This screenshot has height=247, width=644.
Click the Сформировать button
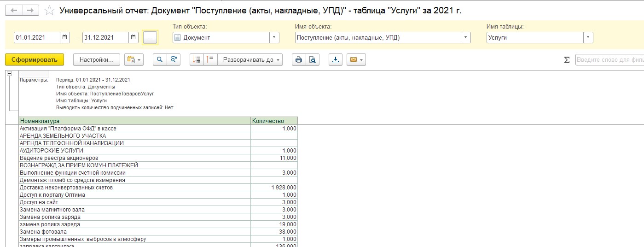click(x=35, y=59)
